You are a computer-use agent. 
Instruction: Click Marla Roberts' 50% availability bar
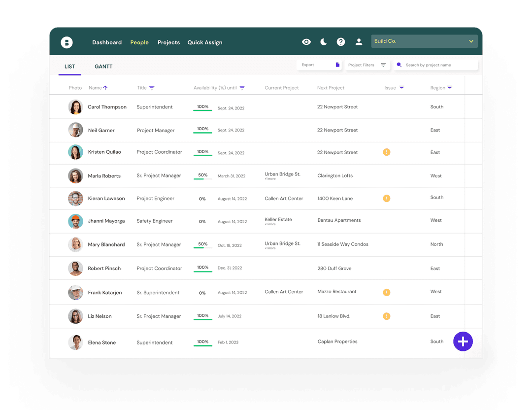click(x=202, y=179)
